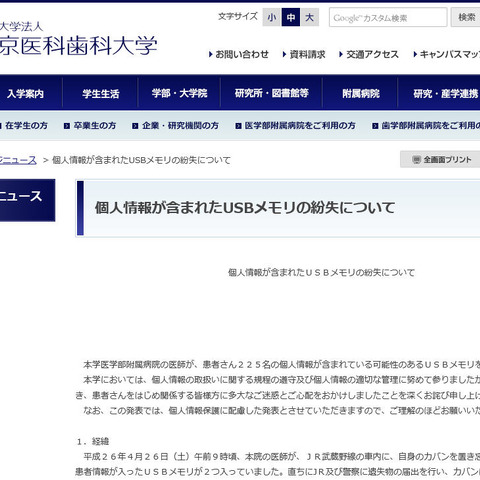Image resolution: width=480 pixels, height=480 pixels.
Task: Set font size to medium (中)
Action: point(291,17)
